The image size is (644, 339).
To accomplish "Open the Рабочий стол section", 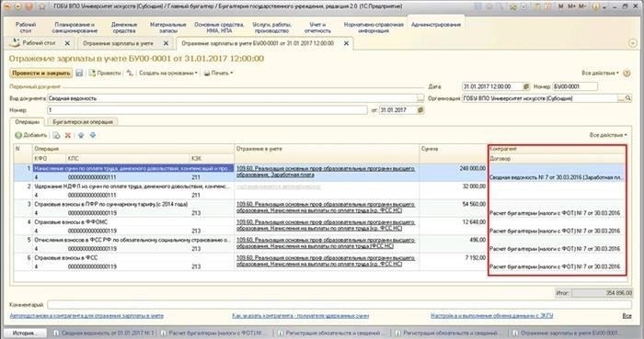I will 26,28.
